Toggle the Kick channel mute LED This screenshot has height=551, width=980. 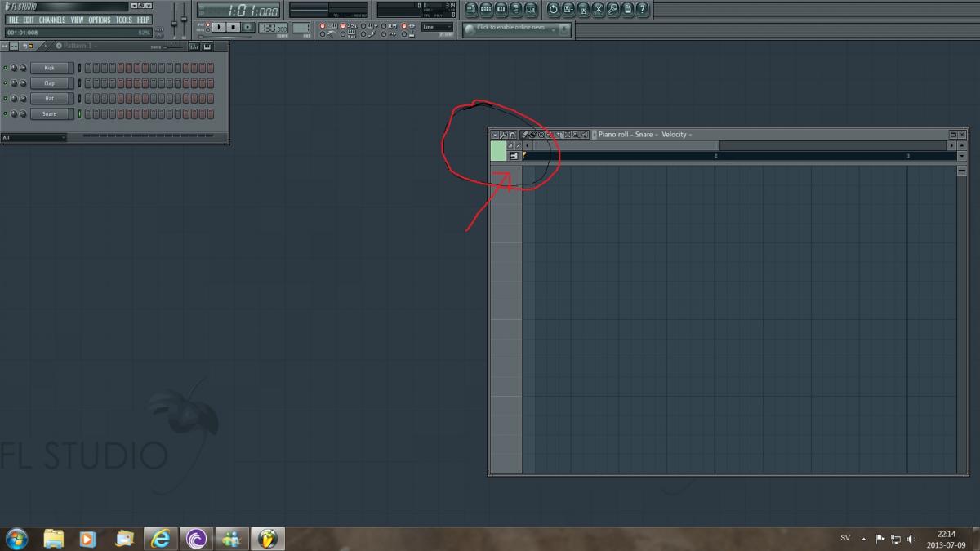coord(5,68)
